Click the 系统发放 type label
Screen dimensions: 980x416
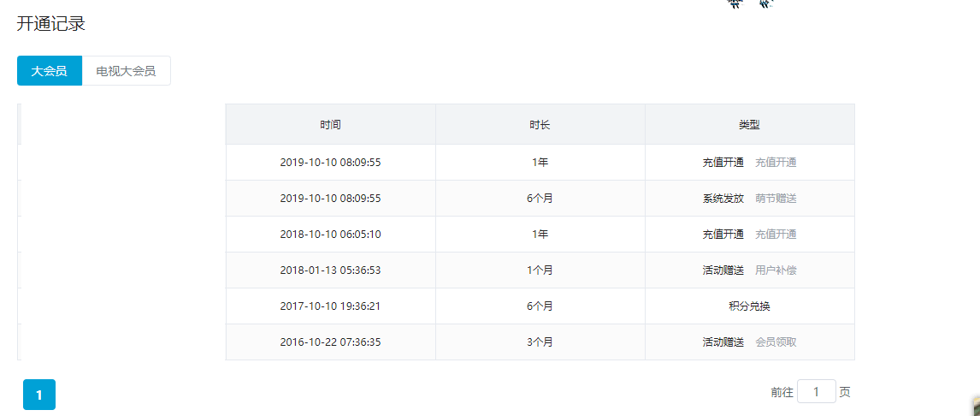(723, 199)
